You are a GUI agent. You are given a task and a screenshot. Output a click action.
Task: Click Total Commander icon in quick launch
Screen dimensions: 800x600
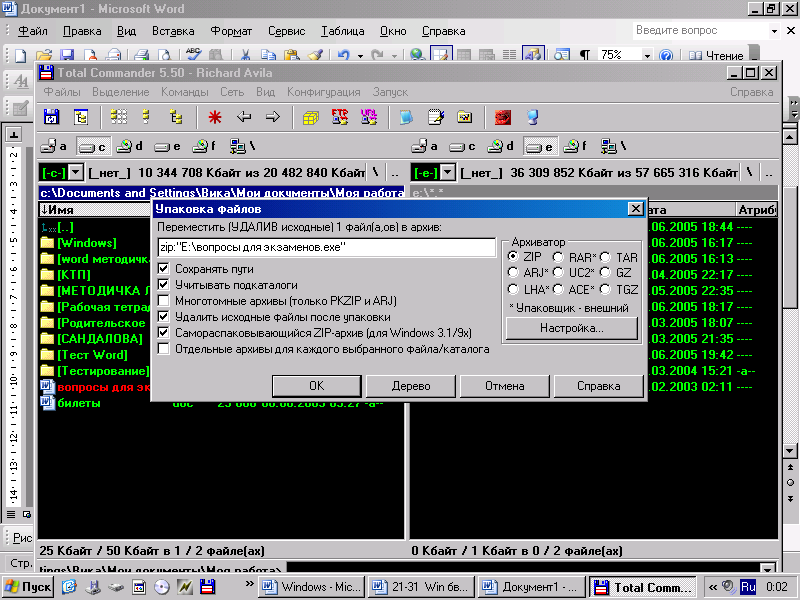click(207, 587)
